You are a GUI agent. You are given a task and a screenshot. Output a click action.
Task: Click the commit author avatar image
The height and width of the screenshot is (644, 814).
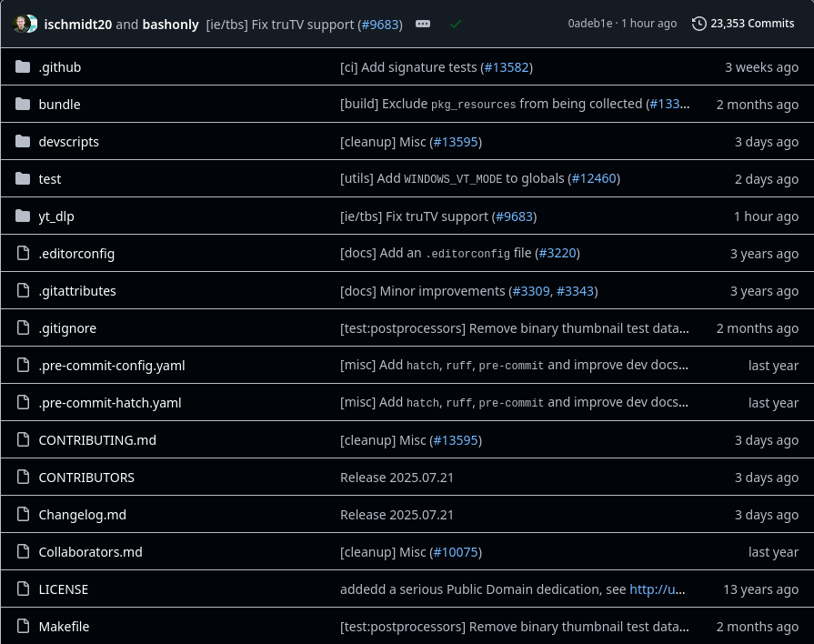coord(25,24)
